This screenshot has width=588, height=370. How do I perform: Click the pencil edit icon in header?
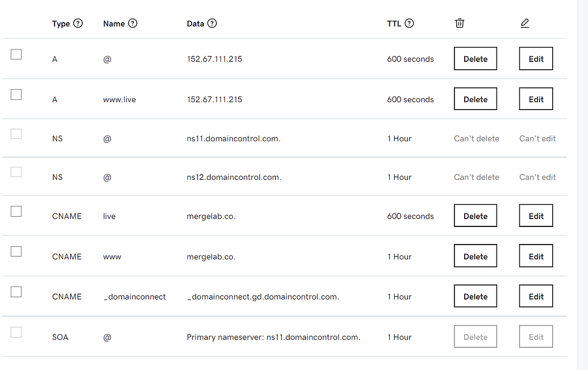(524, 23)
